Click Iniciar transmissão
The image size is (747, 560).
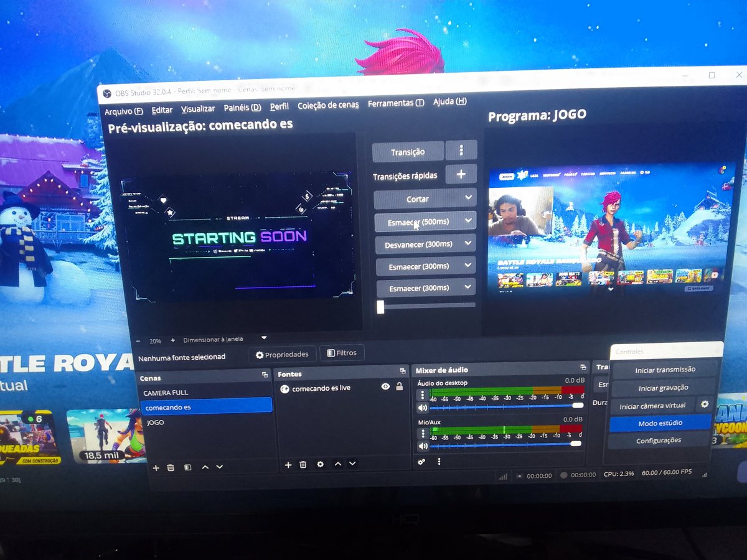[x=664, y=369]
